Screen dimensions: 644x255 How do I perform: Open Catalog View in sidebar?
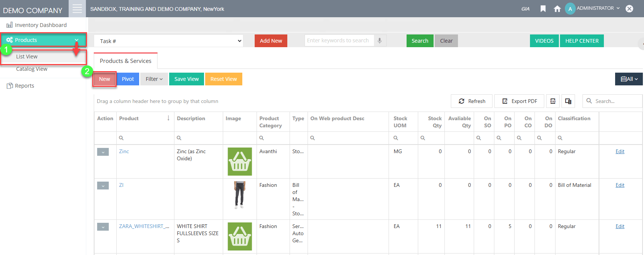32,69
